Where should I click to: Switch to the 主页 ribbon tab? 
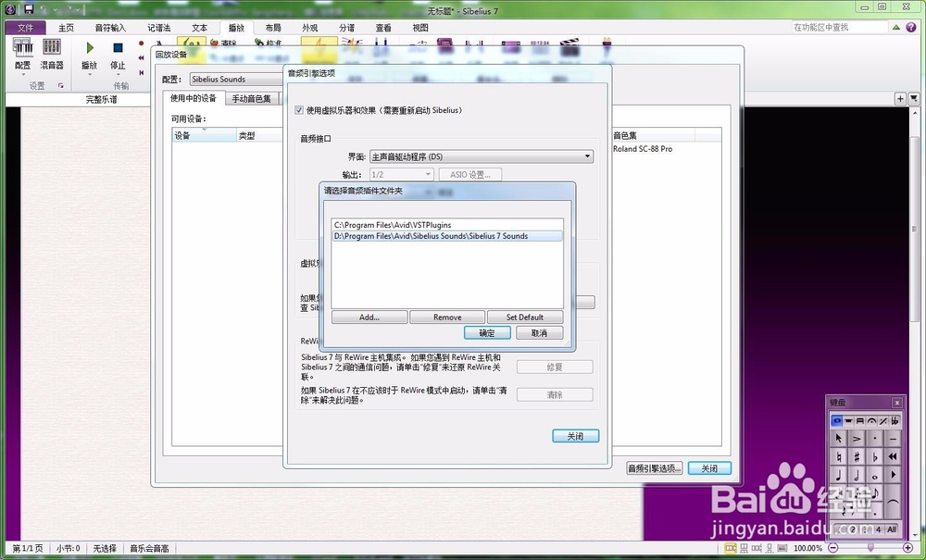[66, 28]
